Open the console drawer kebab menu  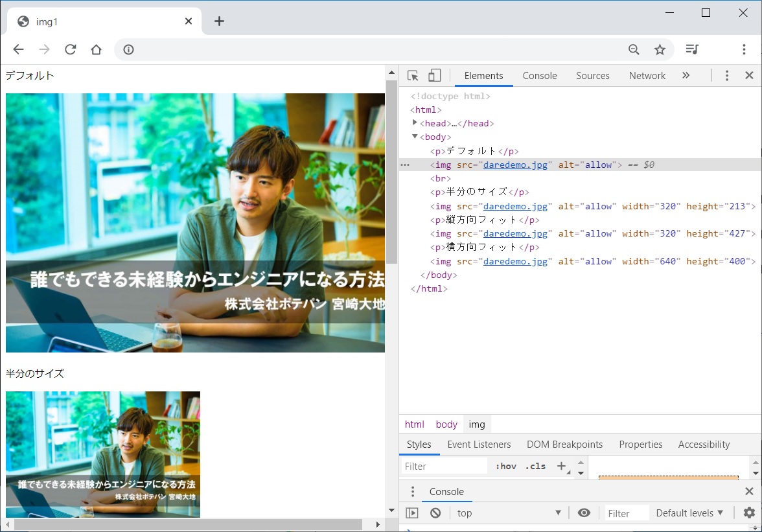(413, 492)
